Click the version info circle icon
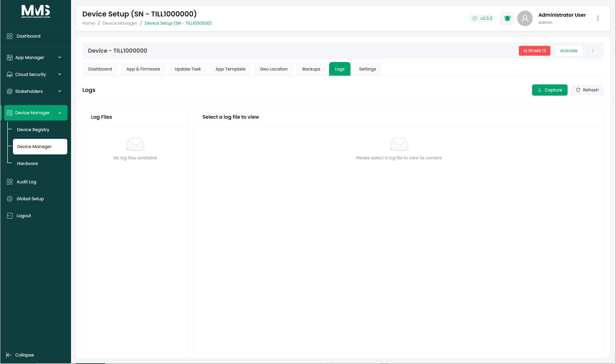 pyautogui.click(x=475, y=18)
